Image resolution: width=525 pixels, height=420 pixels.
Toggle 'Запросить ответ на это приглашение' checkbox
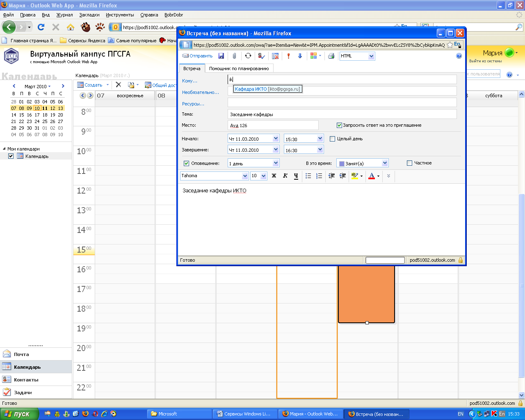coord(339,125)
